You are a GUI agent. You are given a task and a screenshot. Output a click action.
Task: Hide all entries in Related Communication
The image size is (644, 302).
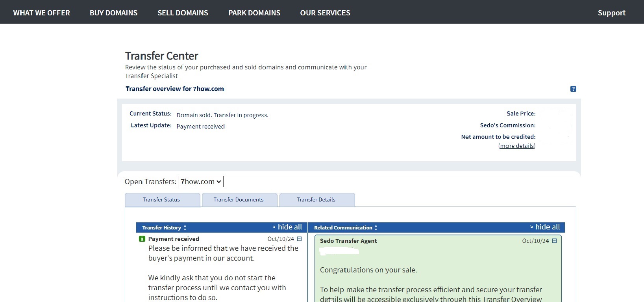click(x=545, y=227)
